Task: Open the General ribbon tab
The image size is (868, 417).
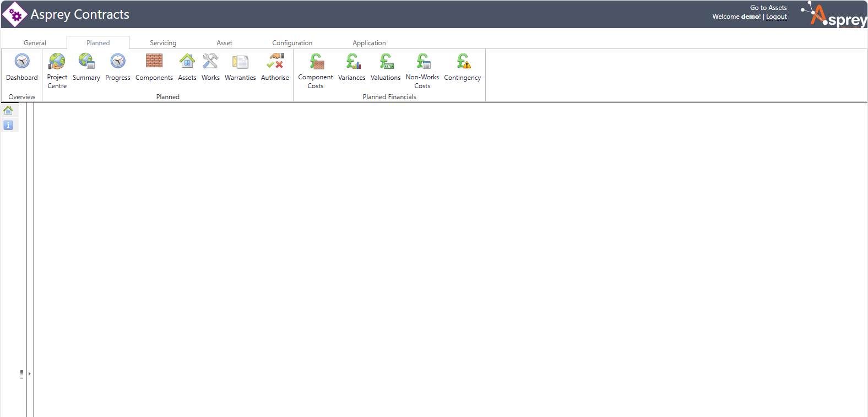Action: [x=35, y=43]
